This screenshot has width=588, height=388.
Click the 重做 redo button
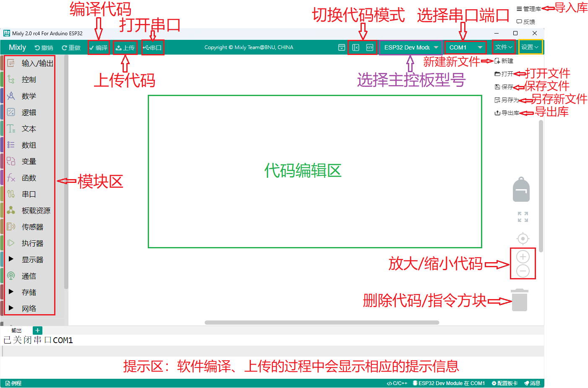[71, 48]
